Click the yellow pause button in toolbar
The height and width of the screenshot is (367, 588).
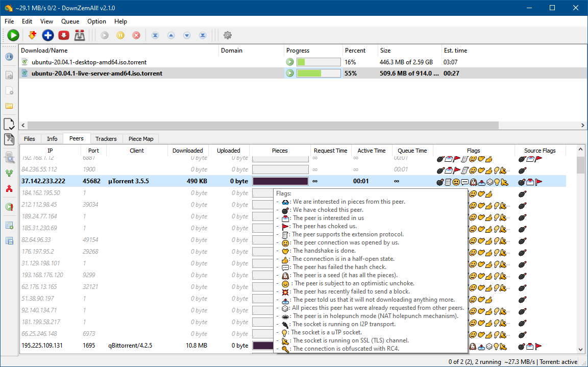(x=120, y=35)
